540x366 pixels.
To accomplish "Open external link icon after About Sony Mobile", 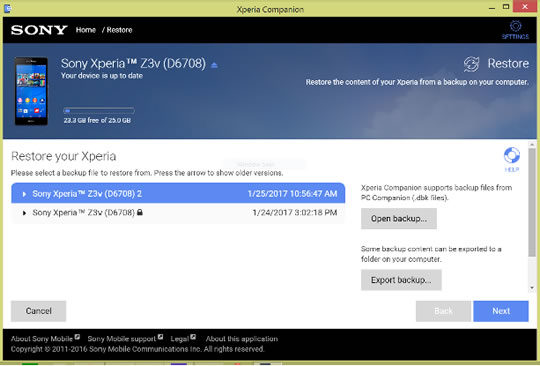I will [x=77, y=337].
